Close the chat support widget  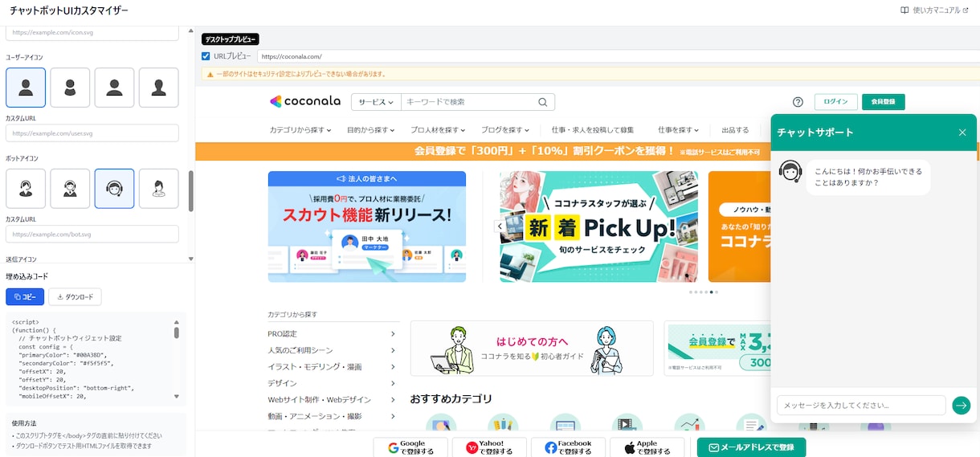click(962, 133)
